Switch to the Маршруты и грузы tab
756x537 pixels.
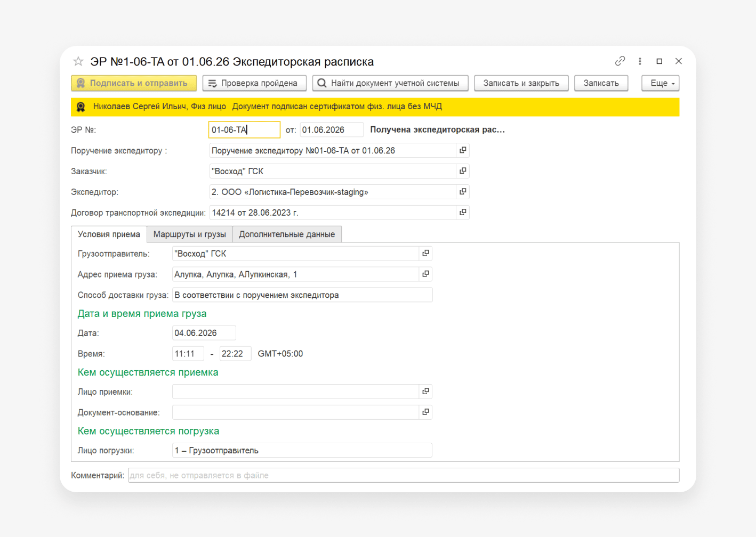point(190,234)
